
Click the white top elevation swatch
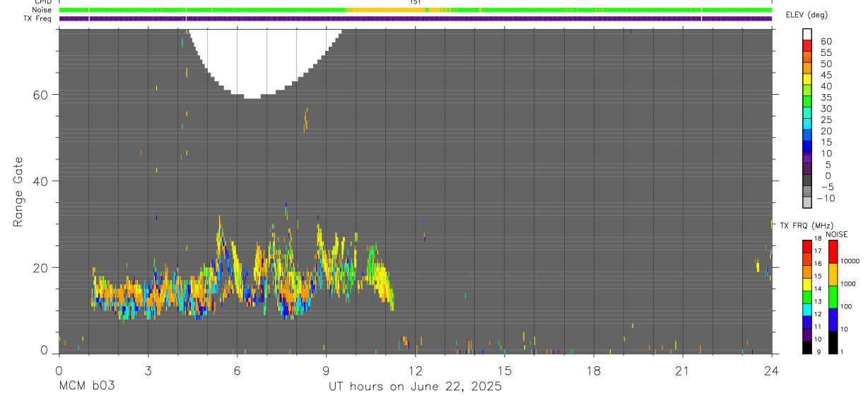(x=807, y=35)
